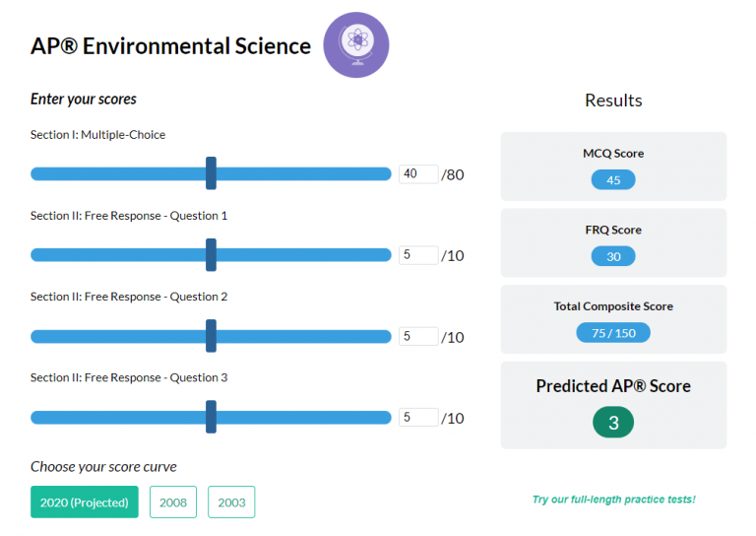Open the full-length practice tests link

(614, 500)
